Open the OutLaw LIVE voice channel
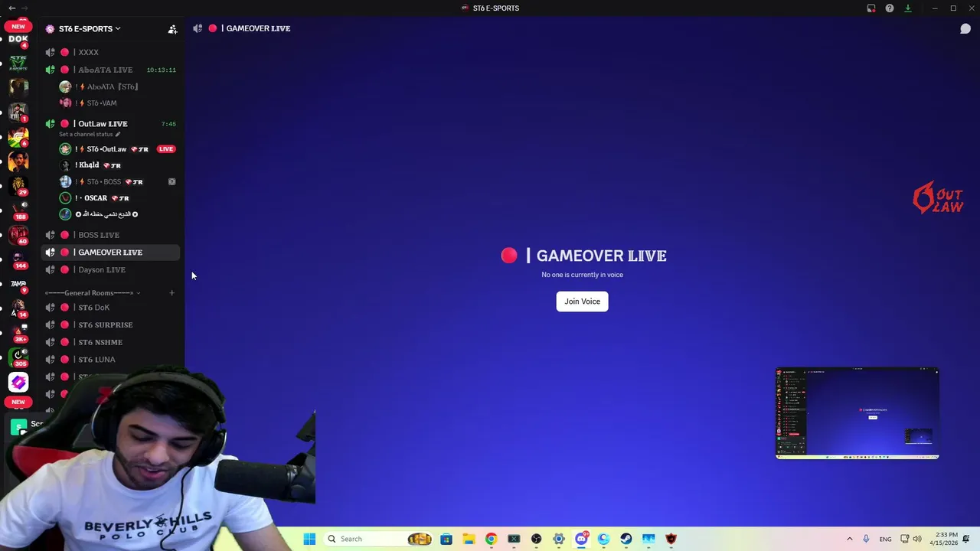 tap(110, 123)
